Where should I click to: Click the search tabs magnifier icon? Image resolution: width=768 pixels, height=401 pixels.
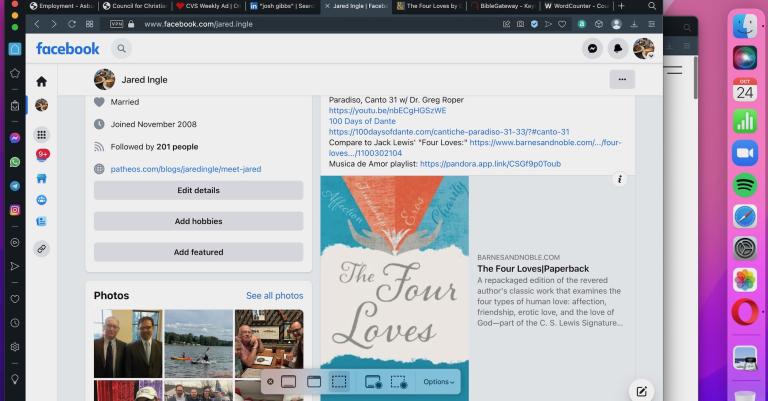pyautogui.click(x=651, y=6)
